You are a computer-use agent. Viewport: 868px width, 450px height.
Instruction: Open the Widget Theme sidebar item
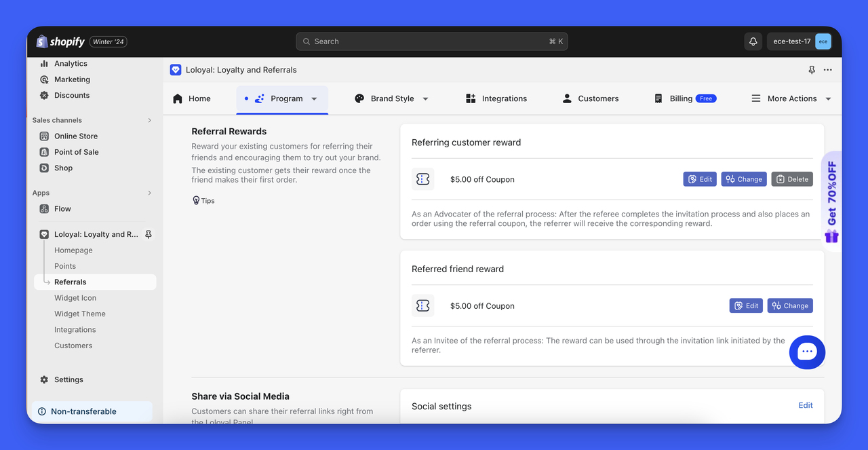click(80, 314)
